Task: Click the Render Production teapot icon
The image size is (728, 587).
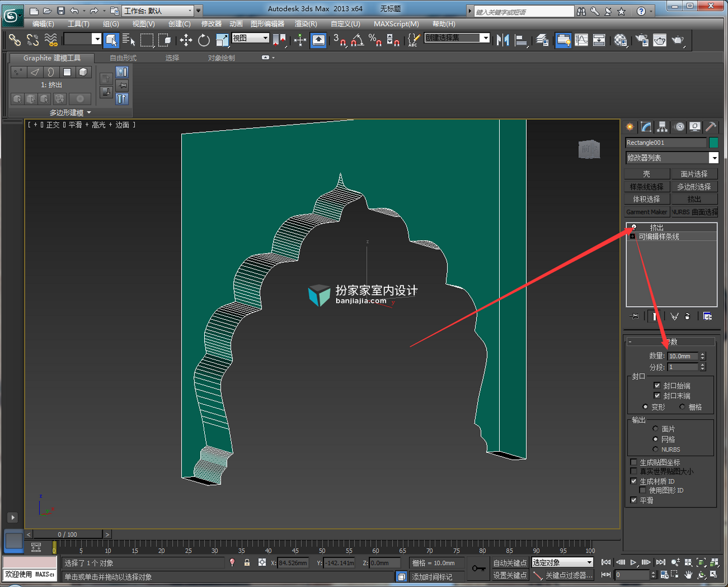Action: pos(678,40)
